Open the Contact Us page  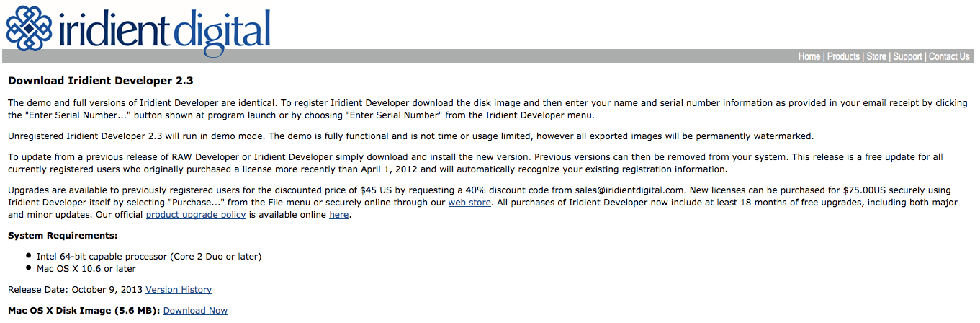(949, 57)
